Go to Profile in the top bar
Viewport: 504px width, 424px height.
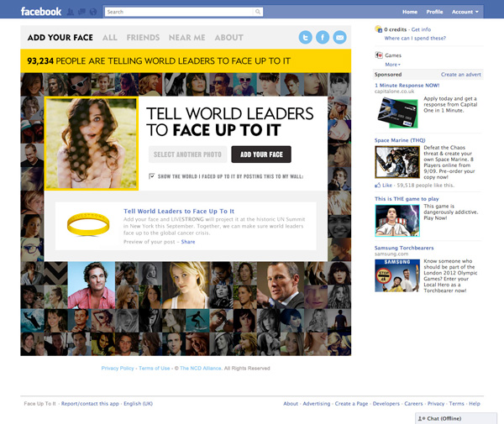(434, 12)
